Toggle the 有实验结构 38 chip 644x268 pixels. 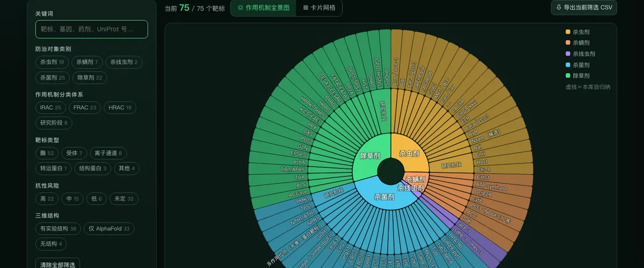point(58,229)
